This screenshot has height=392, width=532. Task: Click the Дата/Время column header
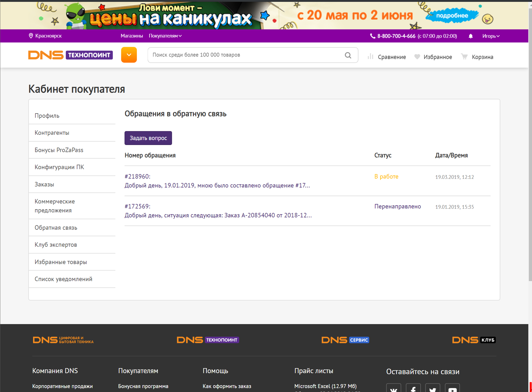tap(451, 155)
